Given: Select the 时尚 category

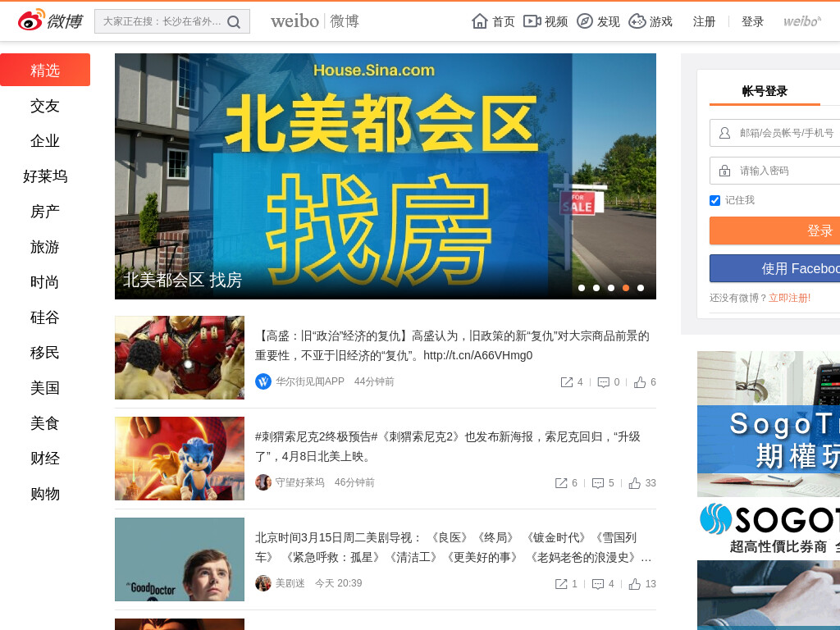Looking at the screenshot, I should tap(45, 282).
